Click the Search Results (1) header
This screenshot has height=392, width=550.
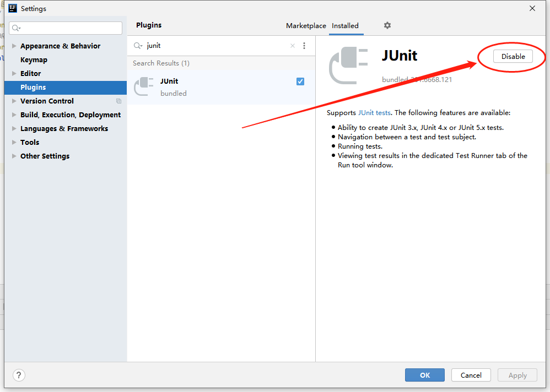pos(161,63)
